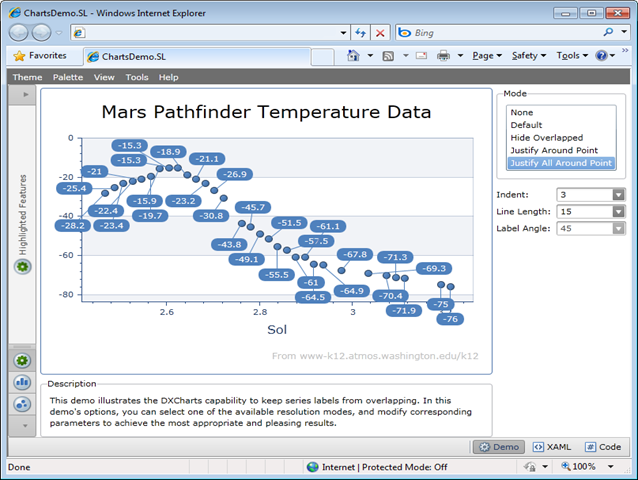
Task: Click the -45.7 data label
Action: [x=253, y=207]
